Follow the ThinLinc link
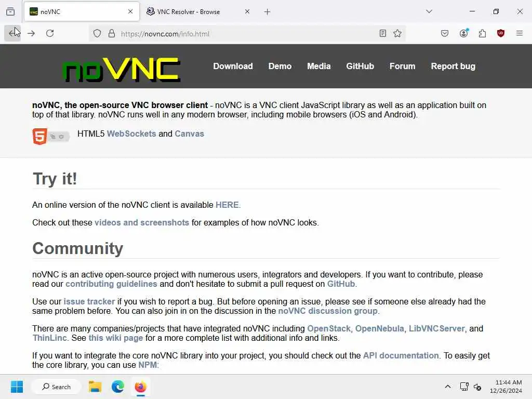This screenshot has width=532, height=399. [49, 338]
